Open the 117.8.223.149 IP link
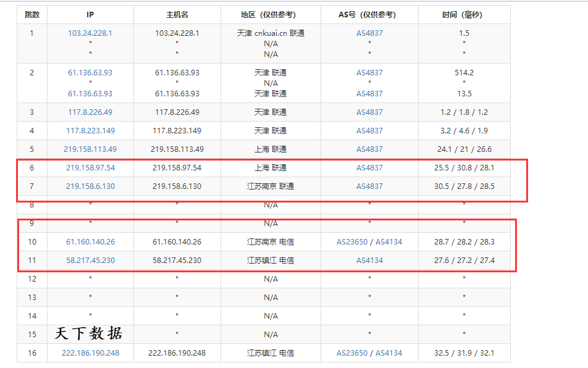The width and height of the screenshot is (588, 368). [90, 131]
